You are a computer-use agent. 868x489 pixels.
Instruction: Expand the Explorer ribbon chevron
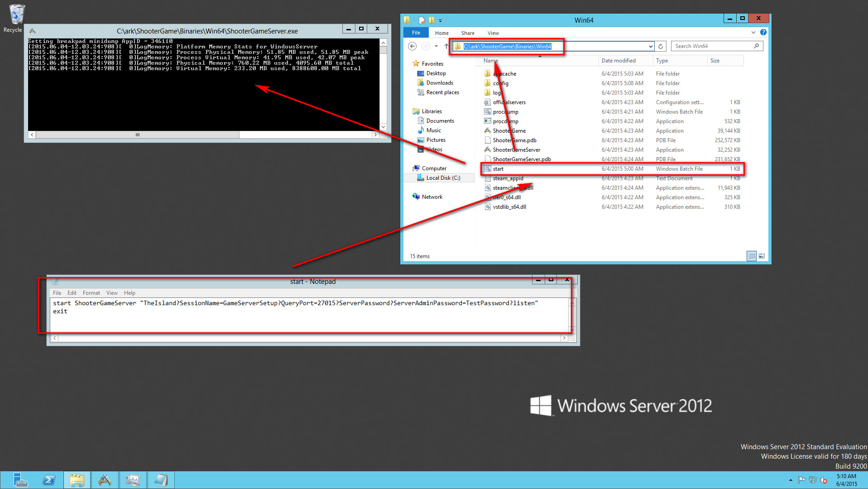753,33
